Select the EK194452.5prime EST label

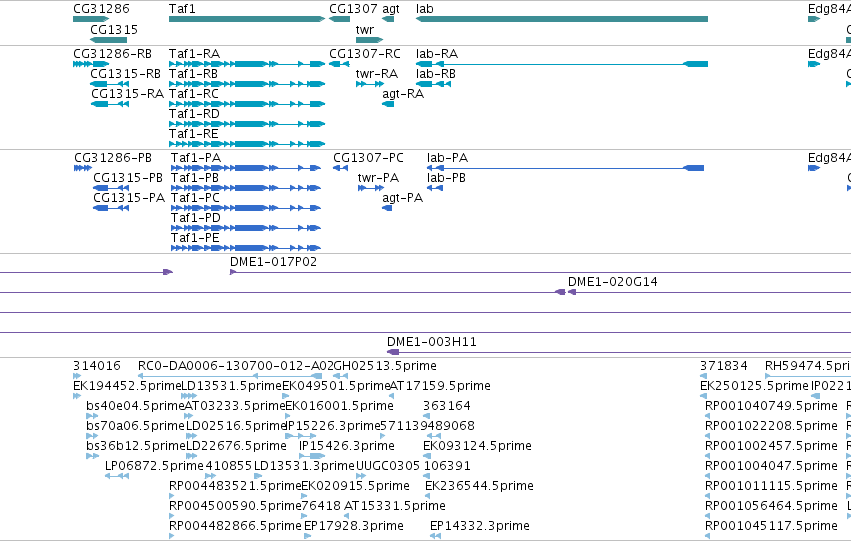point(126,386)
